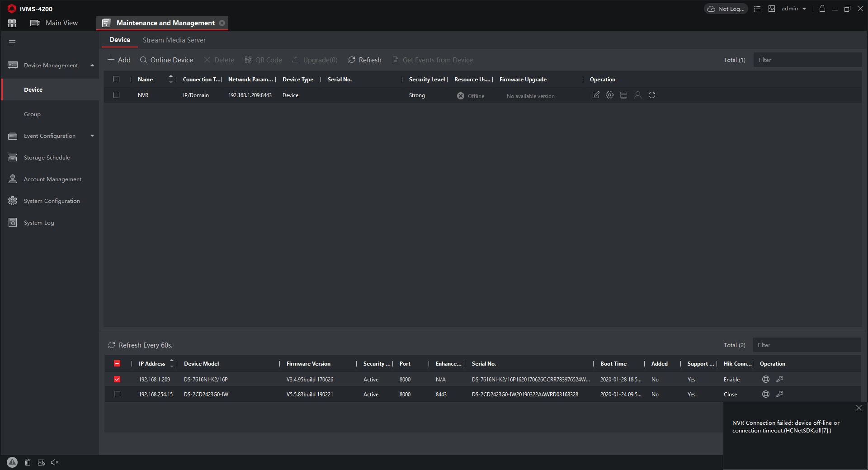Check the NVR device row checkbox
Image resolution: width=868 pixels, height=470 pixels.
(x=116, y=95)
